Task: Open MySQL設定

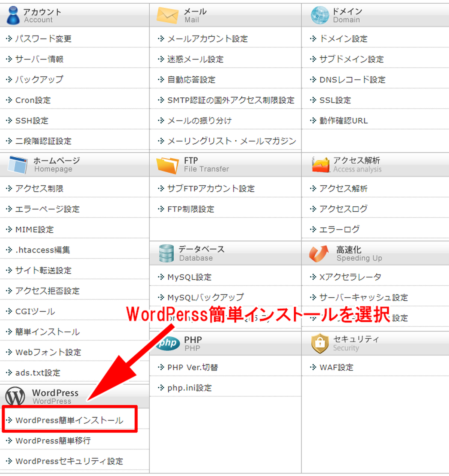Action: pos(189,277)
